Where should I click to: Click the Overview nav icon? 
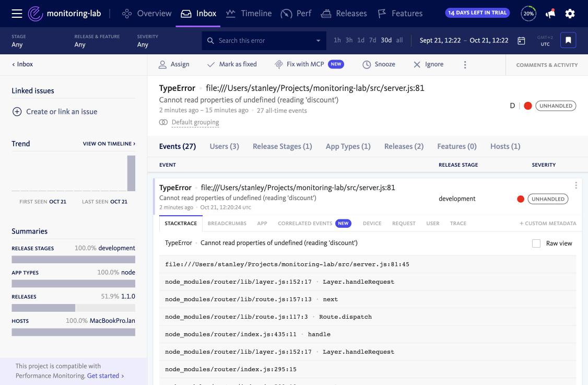(x=127, y=14)
